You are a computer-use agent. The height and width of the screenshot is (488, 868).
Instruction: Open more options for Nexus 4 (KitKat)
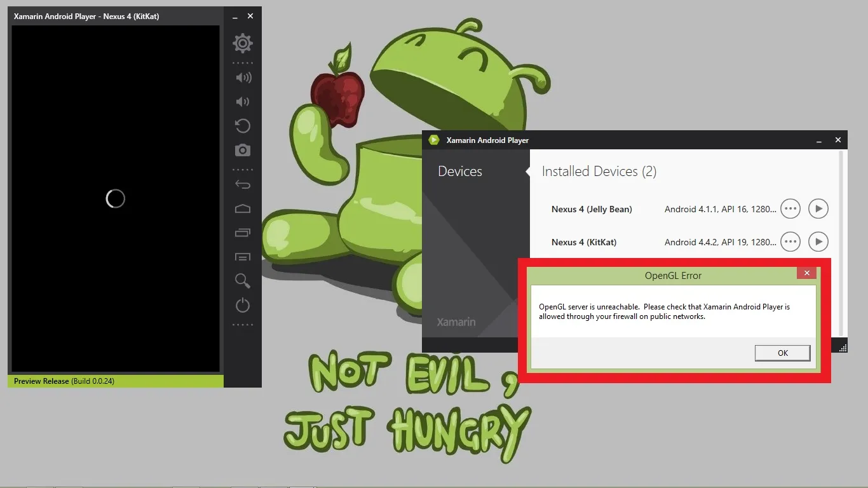790,241
